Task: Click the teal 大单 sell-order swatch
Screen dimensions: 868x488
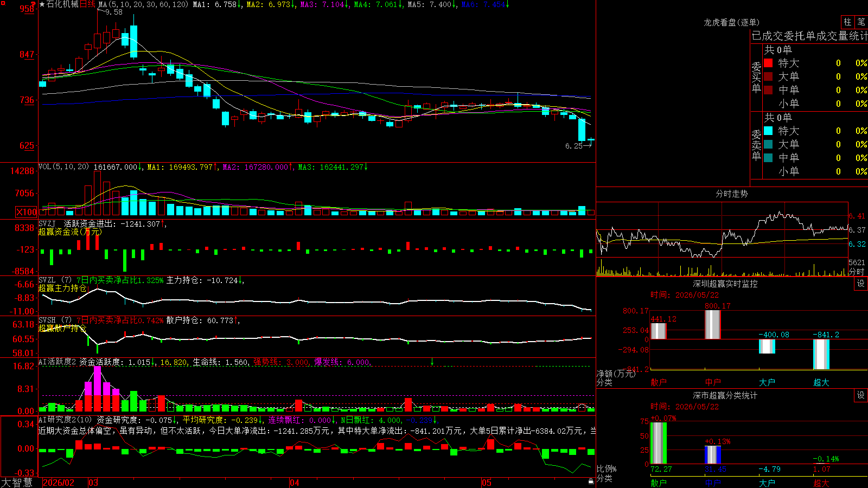Action: click(768, 144)
